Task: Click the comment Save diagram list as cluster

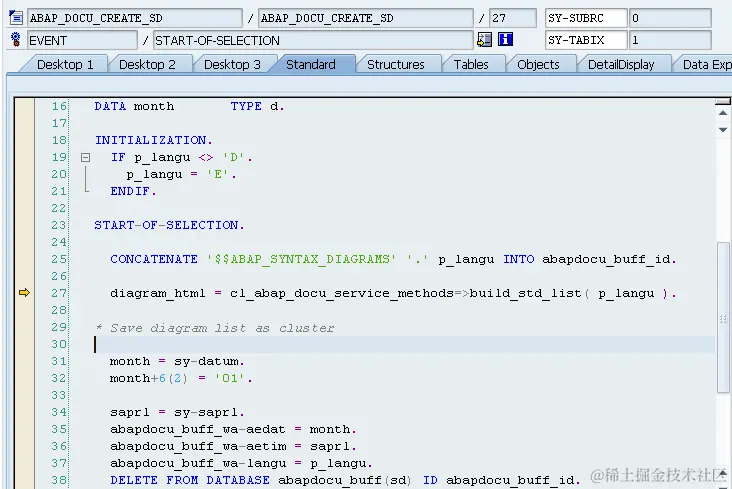Action: click(215, 328)
